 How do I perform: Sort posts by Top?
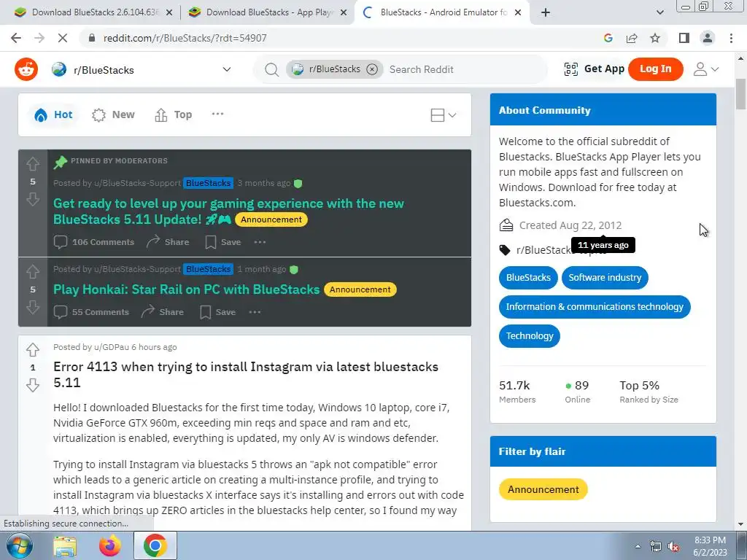pos(174,114)
